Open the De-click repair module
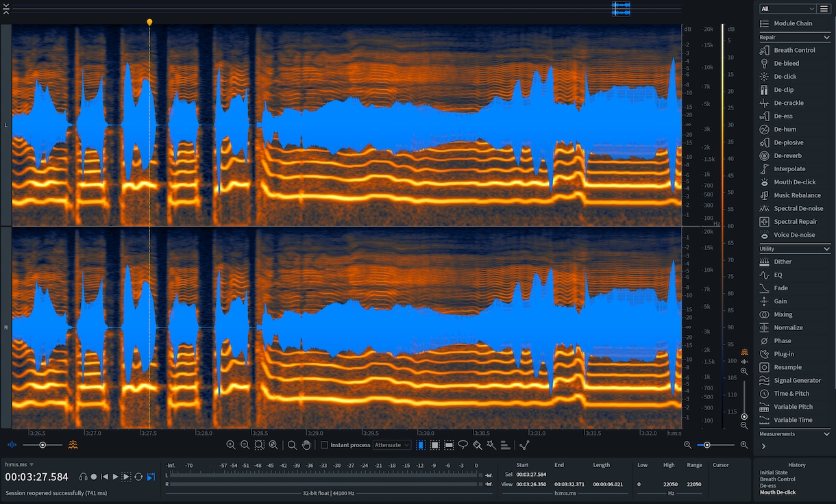Screen dimensions: 836x504 785,77
